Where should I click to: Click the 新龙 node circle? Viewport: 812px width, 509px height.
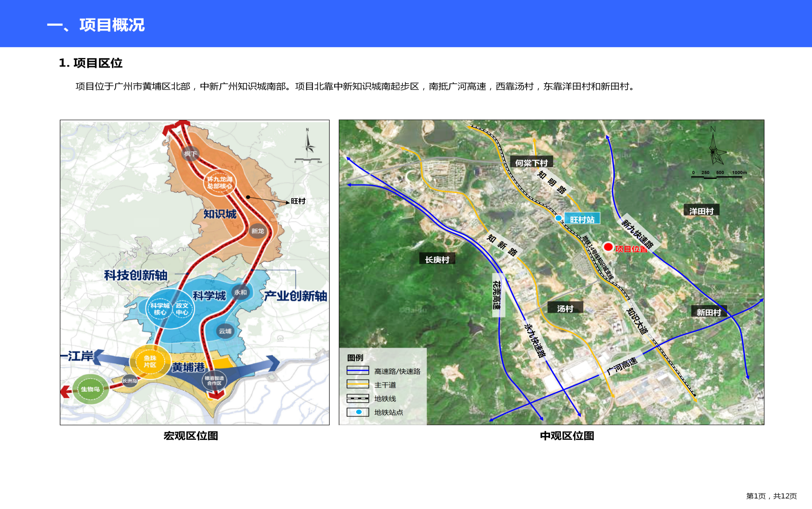coord(257,231)
